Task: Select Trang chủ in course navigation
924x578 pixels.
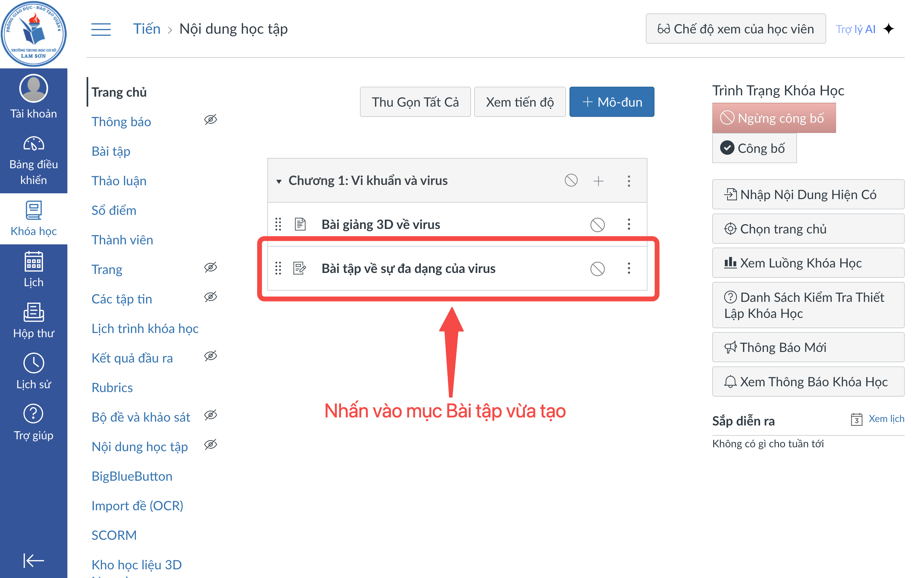Action: tap(119, 92)
